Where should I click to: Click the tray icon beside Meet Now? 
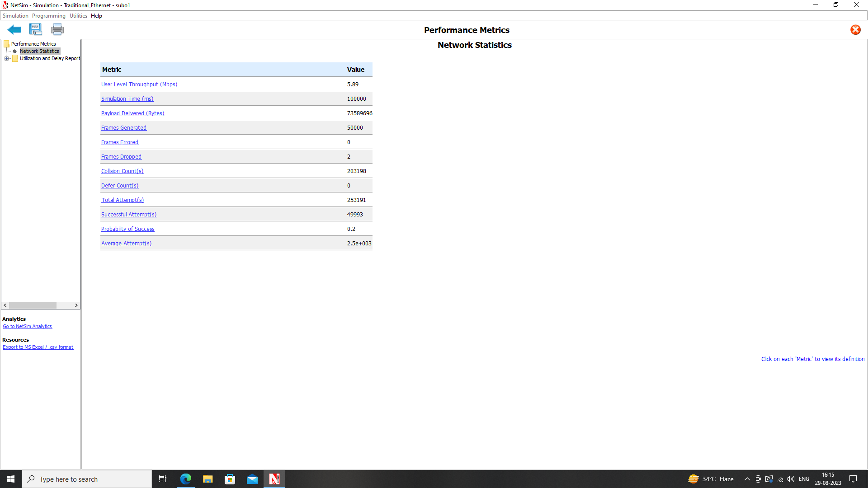769,479
